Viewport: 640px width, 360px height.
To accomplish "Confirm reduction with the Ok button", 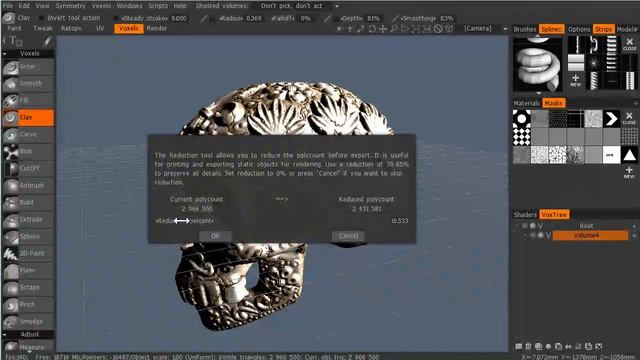I will point(216,236).
